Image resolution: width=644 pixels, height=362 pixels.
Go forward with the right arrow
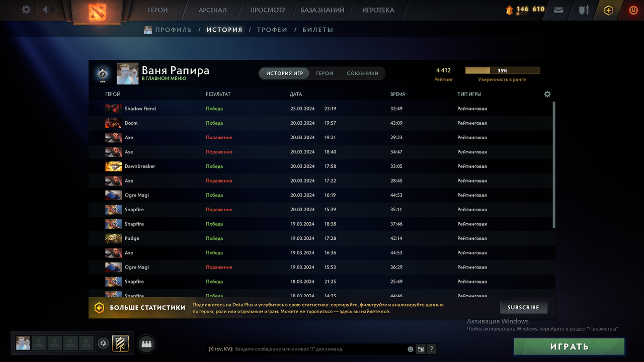[53, 10]
